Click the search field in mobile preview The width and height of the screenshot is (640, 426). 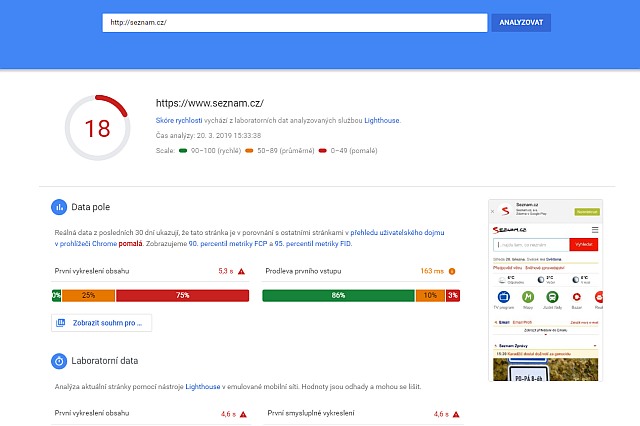(x=531, y=244)
